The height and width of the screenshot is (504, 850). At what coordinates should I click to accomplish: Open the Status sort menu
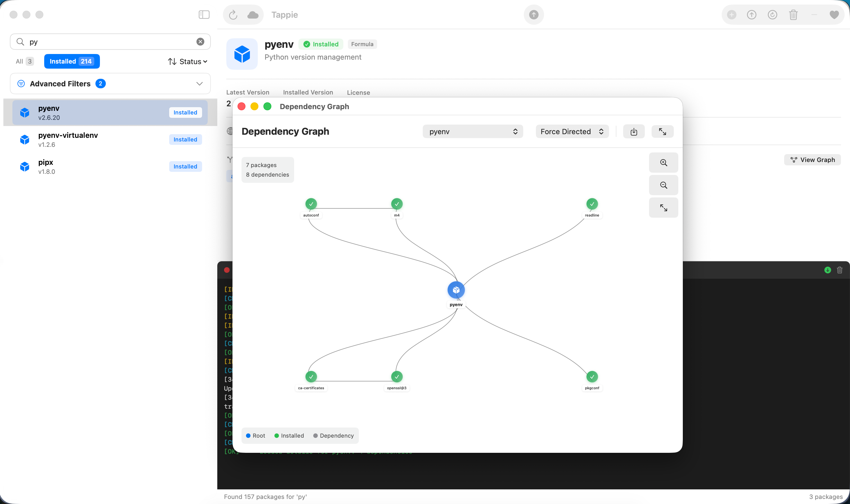point(187,61)
